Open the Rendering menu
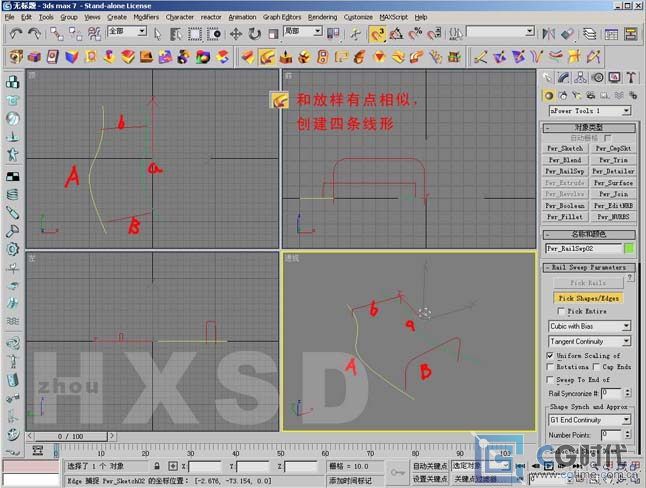Screen dimensions: 646x488 (323, 17)
